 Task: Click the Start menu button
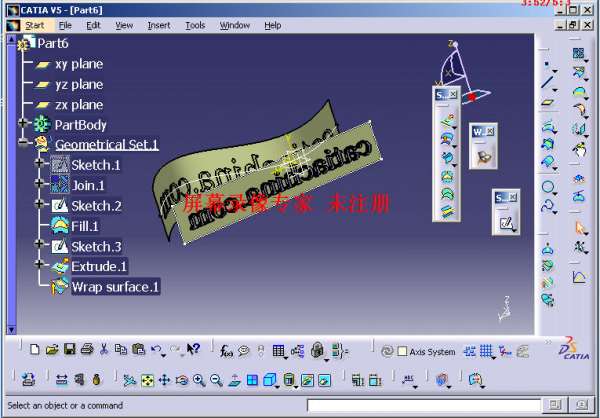click(34, 25)
